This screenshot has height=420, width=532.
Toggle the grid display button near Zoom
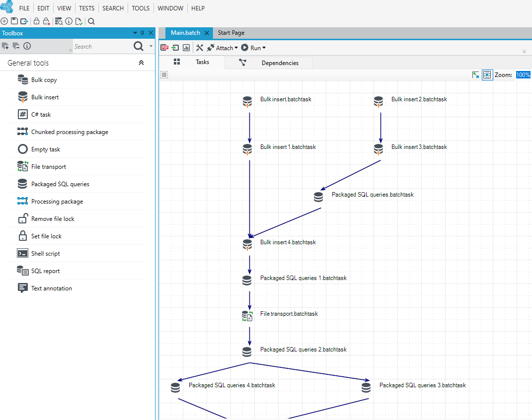[487, 75]
